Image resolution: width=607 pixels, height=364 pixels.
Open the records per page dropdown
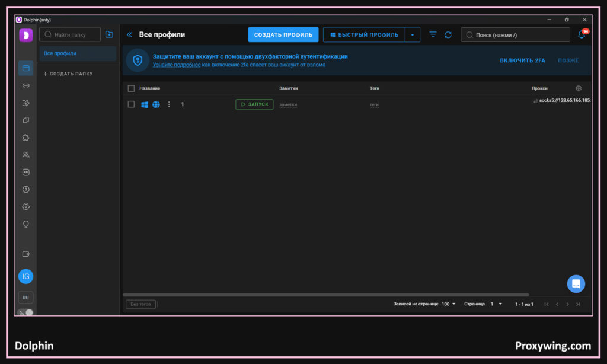[x=449, y=304]
